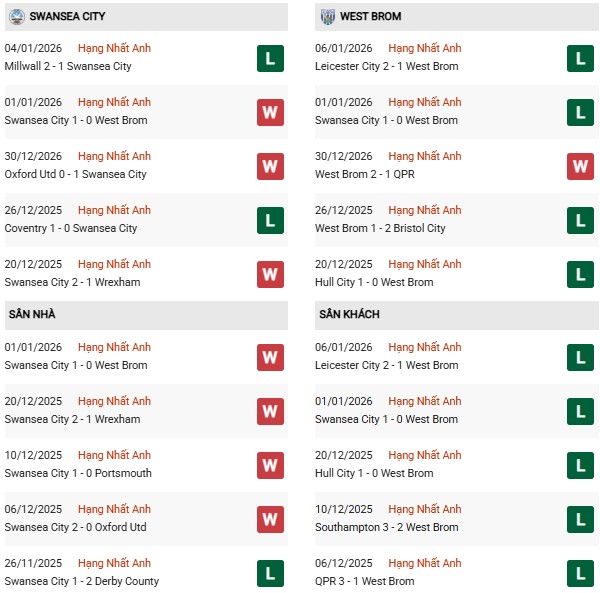Click W badge for Oxford Utd 0-1 Swansea
This screenshot has width=600, height=593.
pyautogui.click(x=269, y=166)
